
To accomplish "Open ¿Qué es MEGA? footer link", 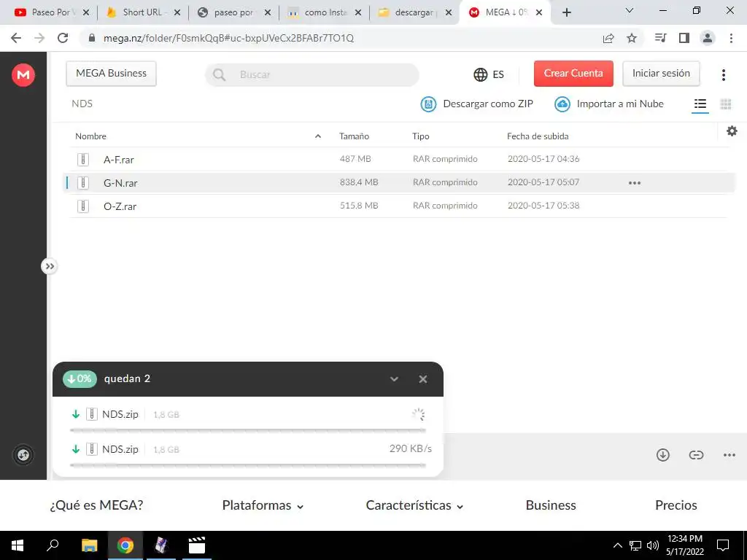I will 97,505.
